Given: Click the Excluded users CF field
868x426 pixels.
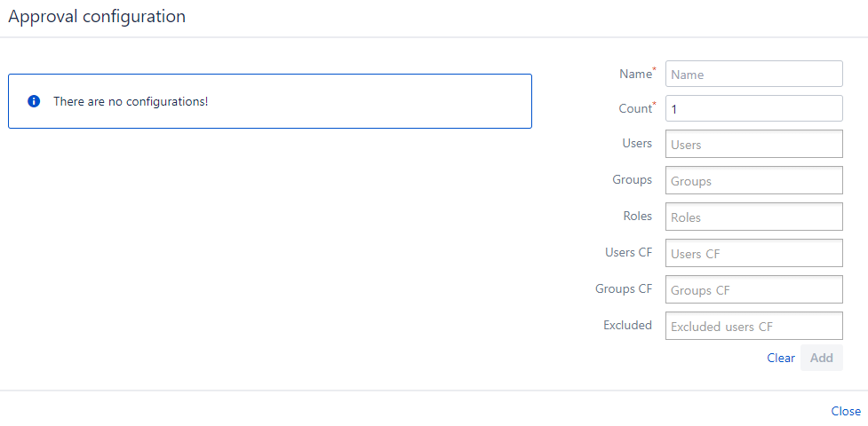Looking at the screenshot, I should (x=754, y=326).
